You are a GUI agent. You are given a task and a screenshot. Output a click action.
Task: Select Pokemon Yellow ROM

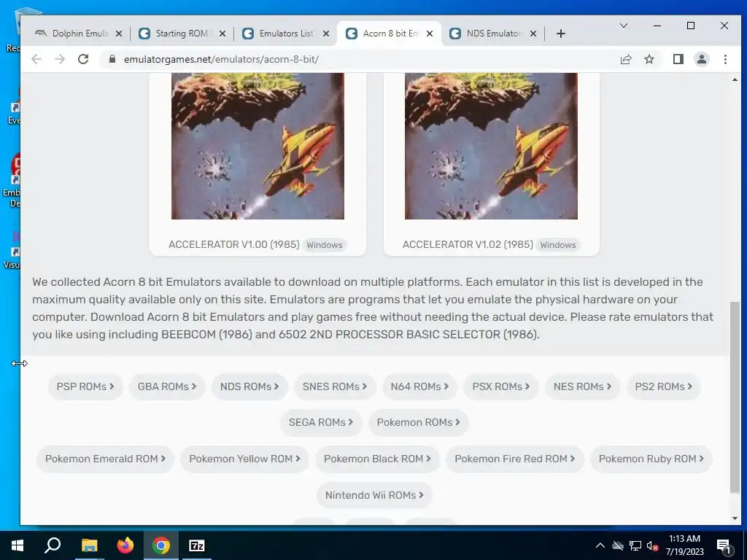tap(244, 459)
